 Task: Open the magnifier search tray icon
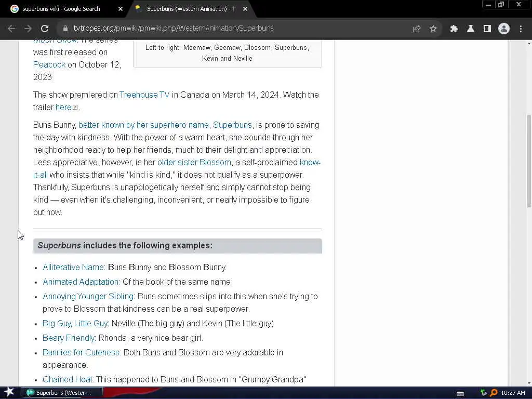click(494, 393)
